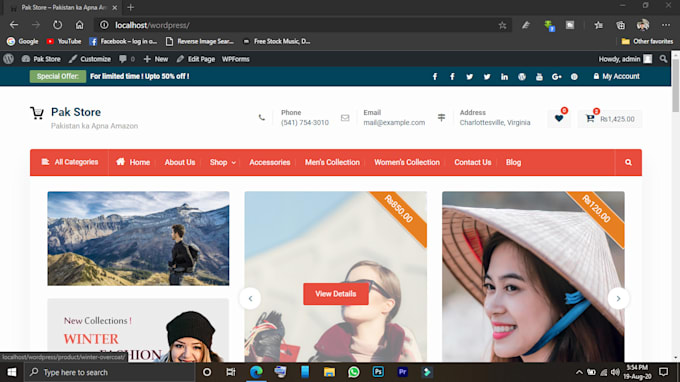Open the YouTube bookmark

click(x=64, y=41)
